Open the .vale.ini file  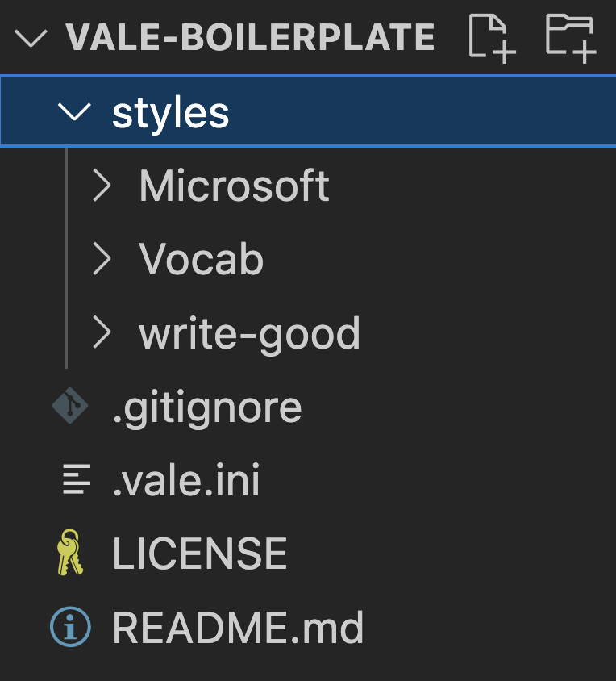click(185, 482)
